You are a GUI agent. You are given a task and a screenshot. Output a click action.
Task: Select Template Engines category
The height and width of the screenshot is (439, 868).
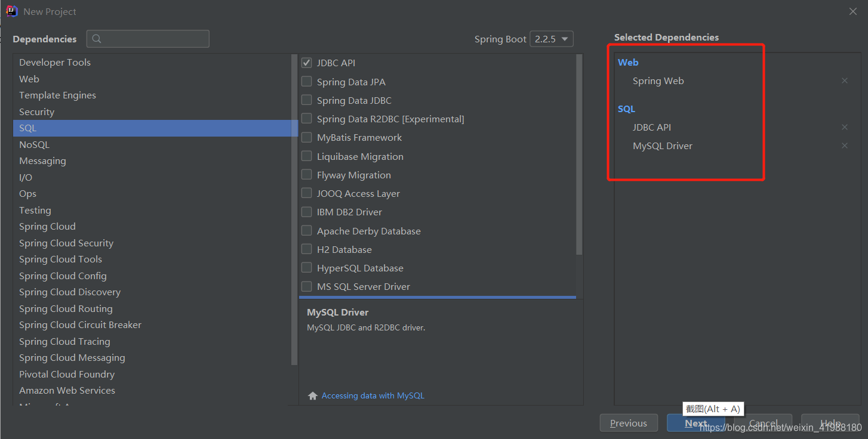152,95
